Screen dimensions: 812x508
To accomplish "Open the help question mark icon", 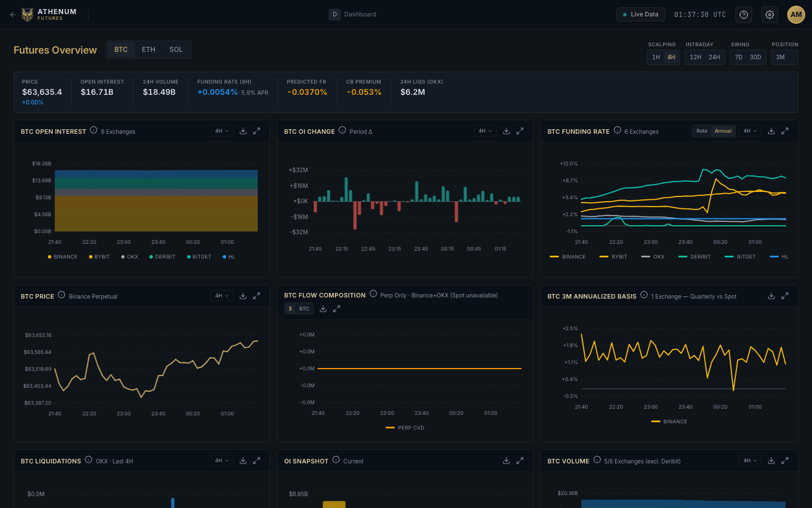I will (744, 15).
